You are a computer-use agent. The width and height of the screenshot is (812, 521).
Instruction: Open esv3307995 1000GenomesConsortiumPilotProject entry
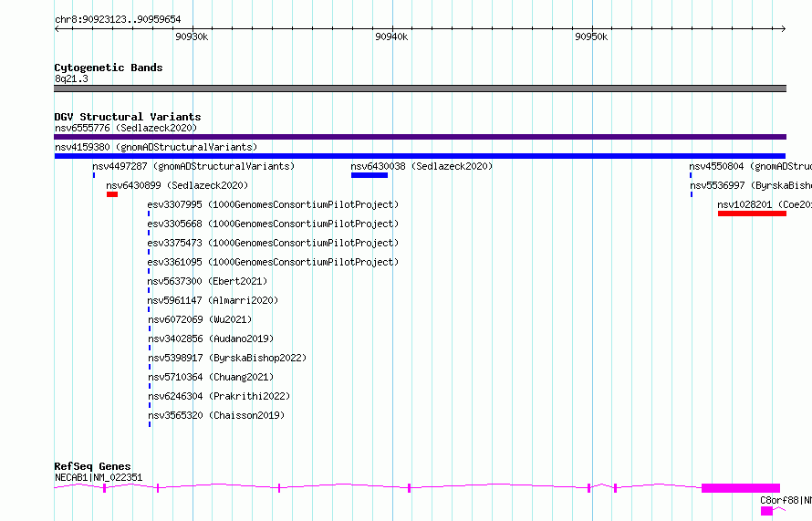273,204
